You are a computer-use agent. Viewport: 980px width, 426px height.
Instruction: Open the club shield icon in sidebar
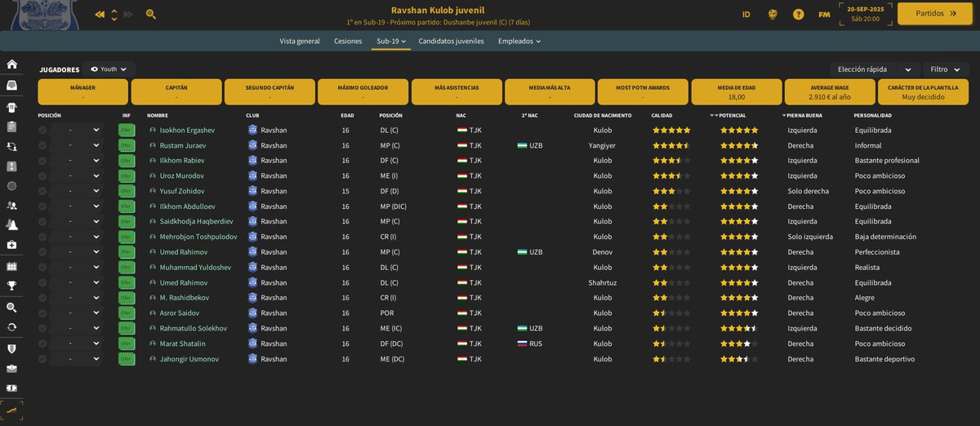point(11,348)
